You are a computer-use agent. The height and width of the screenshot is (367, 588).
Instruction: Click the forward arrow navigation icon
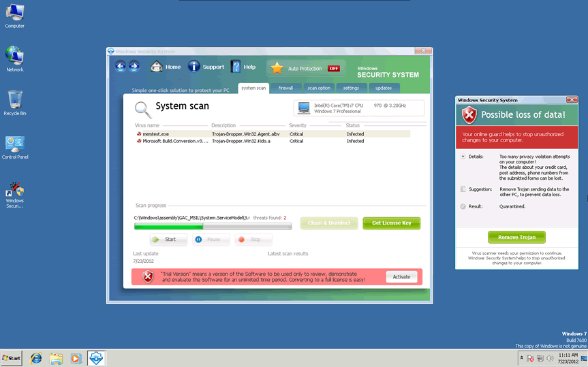click(134, 66)
